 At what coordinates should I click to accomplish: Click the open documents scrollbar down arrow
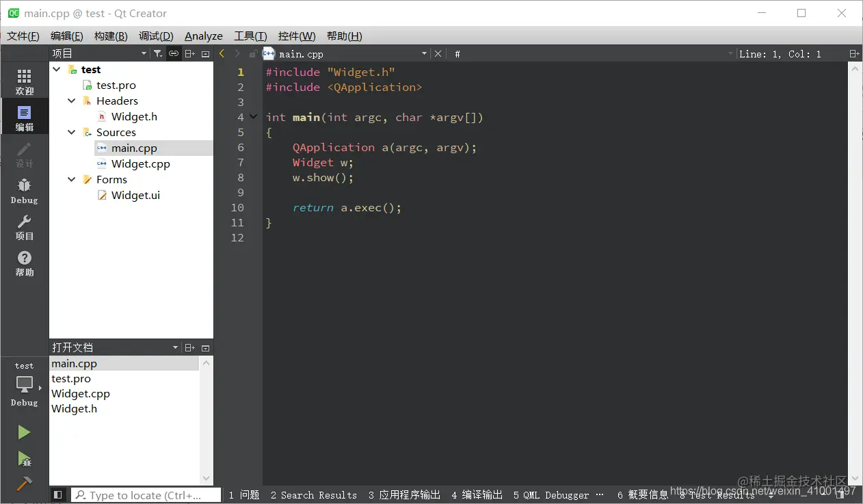coord(207,479)
